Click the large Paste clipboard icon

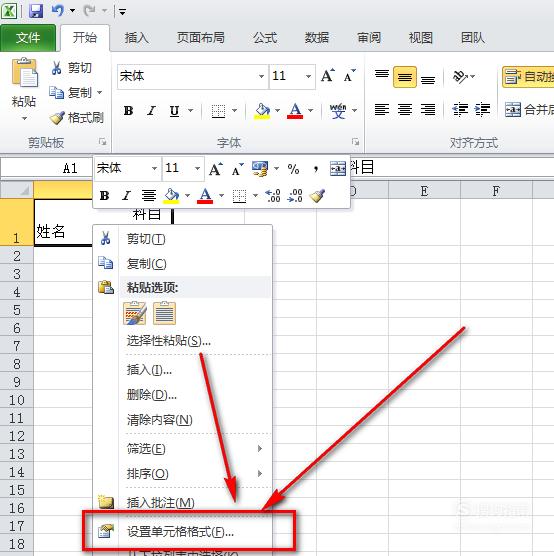point(24,73)
